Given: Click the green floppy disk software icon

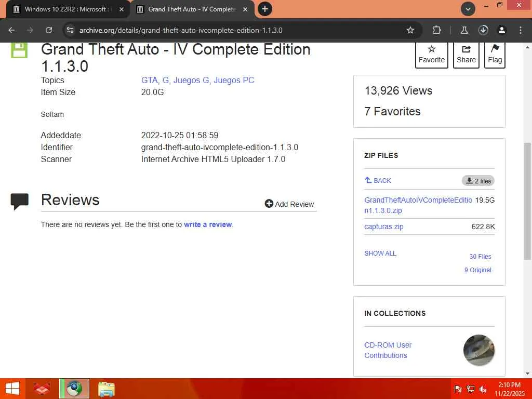Looking at the screenshot, I should tap(19, 50).
